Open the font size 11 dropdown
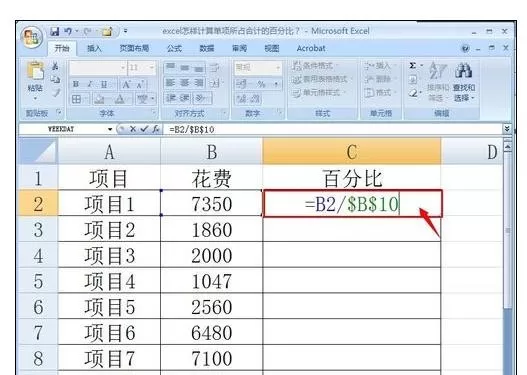Screen dimensions: 527x375 (x=152, y=68)
